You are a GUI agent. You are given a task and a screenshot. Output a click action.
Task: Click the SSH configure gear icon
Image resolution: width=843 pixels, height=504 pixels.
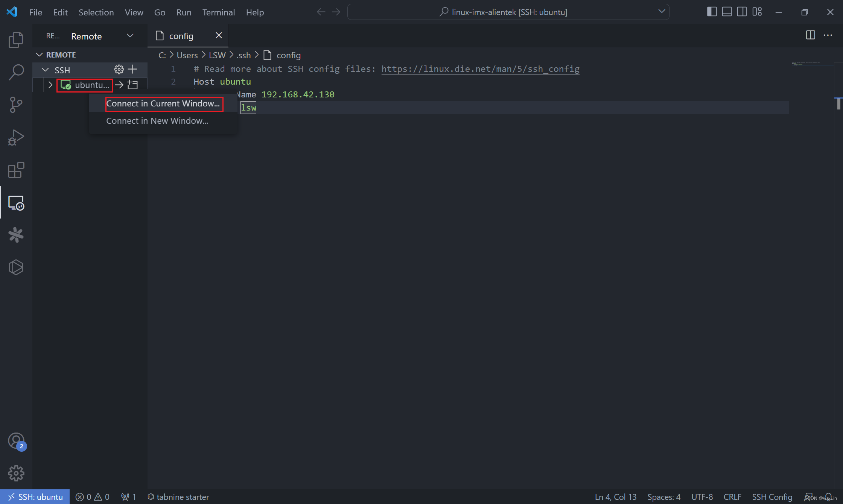point(119,70)
